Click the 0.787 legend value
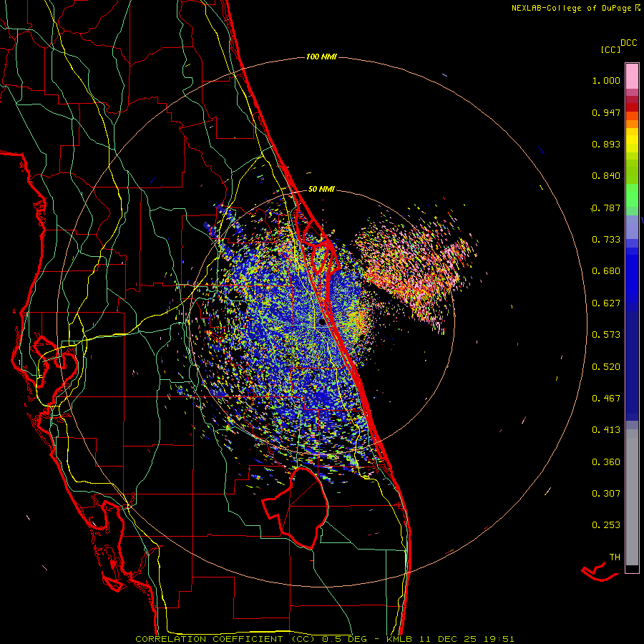The image size is (644, 644). (606, 208)
